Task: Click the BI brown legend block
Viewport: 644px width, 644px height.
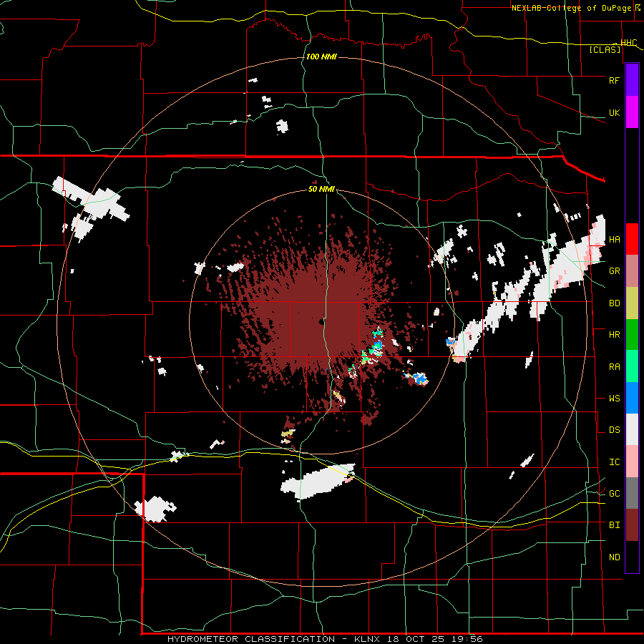Action: [x=632, y=525]
